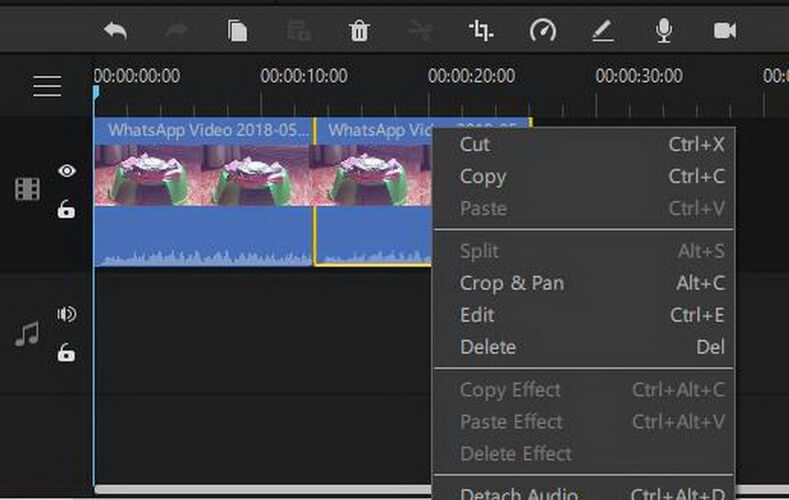
Task: Click the ruler at 00:00:20:00
Action: pos(471,76)
